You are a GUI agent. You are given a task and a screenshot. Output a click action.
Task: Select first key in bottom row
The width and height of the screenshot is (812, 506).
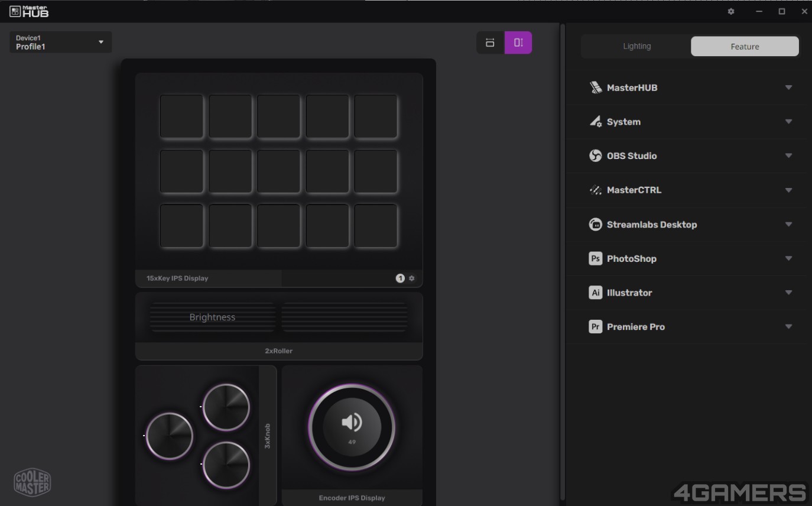coord(181,226)
